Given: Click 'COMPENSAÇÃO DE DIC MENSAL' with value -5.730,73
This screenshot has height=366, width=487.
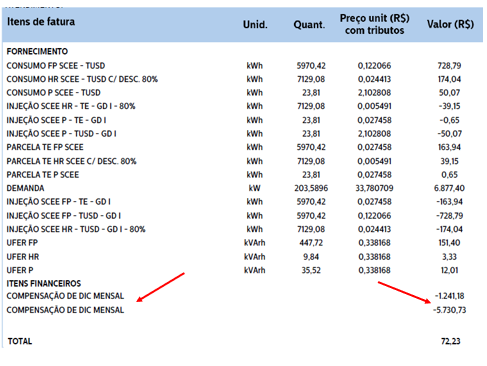Looking at the screenshot, I should click(x=65, y=310).
